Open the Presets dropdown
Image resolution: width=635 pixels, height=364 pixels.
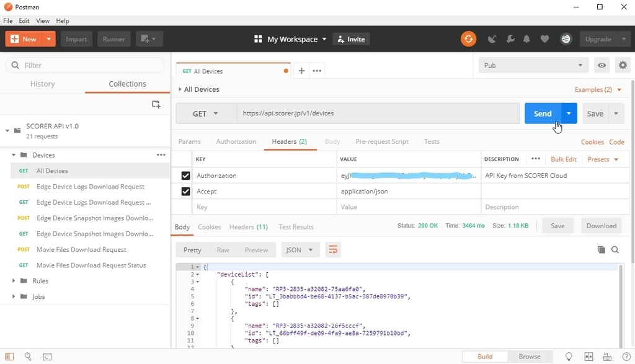tap(603, 159)
